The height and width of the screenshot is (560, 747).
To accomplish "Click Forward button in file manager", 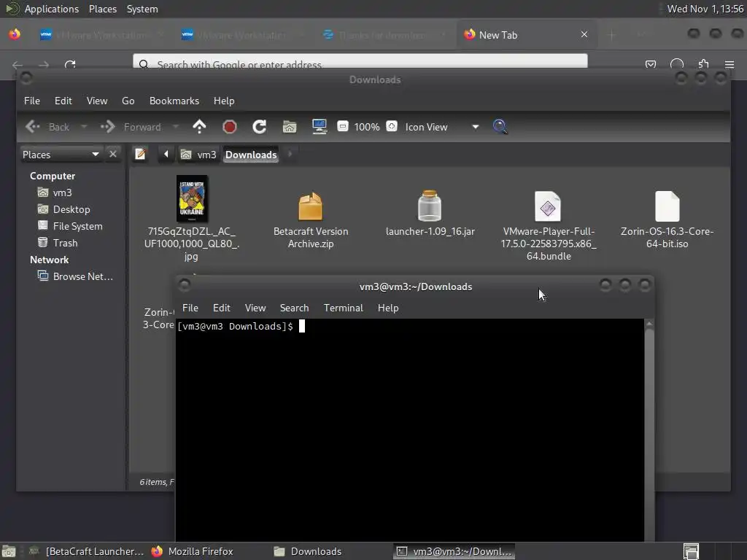I will coord(131,127).
